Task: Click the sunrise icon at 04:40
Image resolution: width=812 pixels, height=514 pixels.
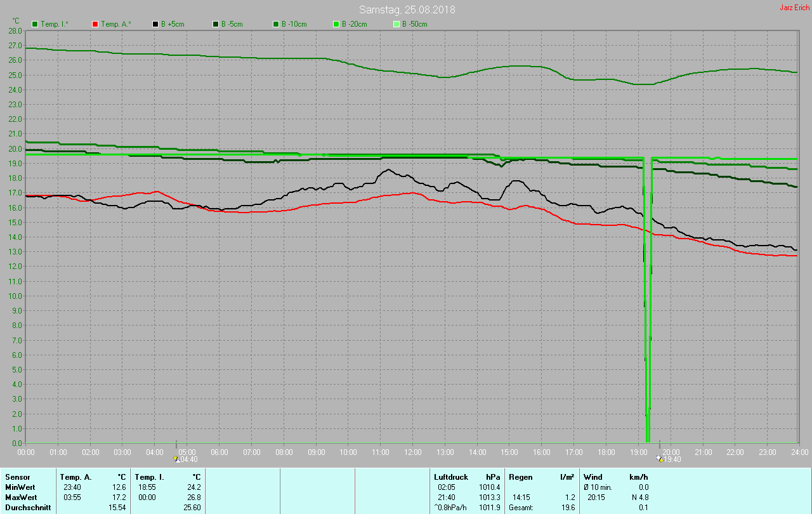Action: tap(176, 458)
